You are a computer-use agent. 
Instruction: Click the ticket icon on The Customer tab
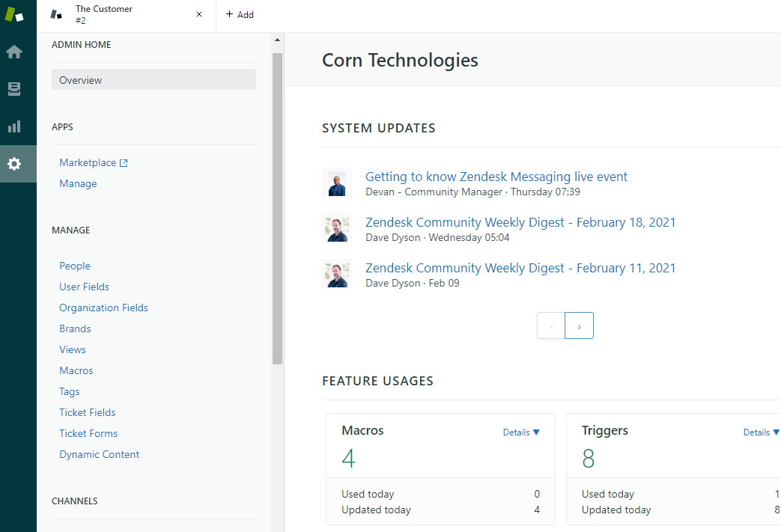(x=56, y=14)
